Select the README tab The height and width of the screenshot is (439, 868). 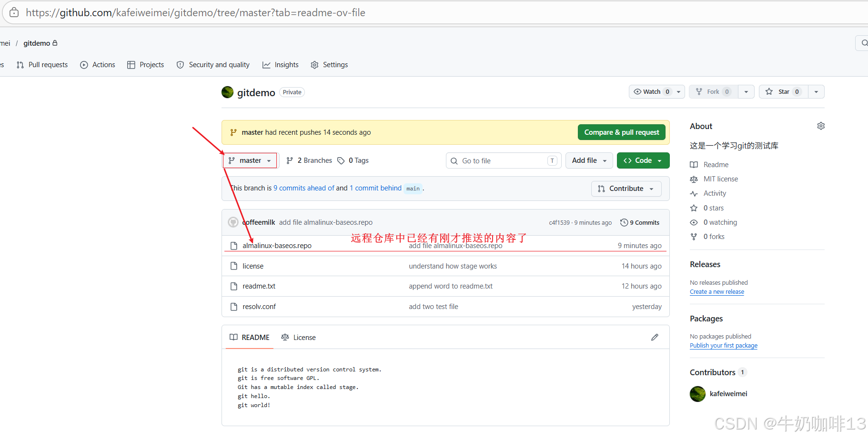pos(250,337)
